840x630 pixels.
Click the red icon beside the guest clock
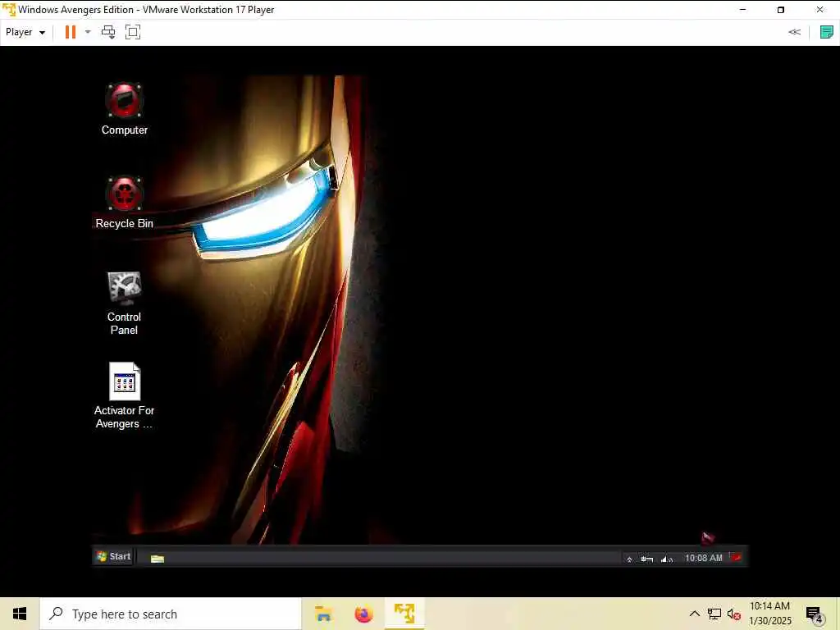736,558
